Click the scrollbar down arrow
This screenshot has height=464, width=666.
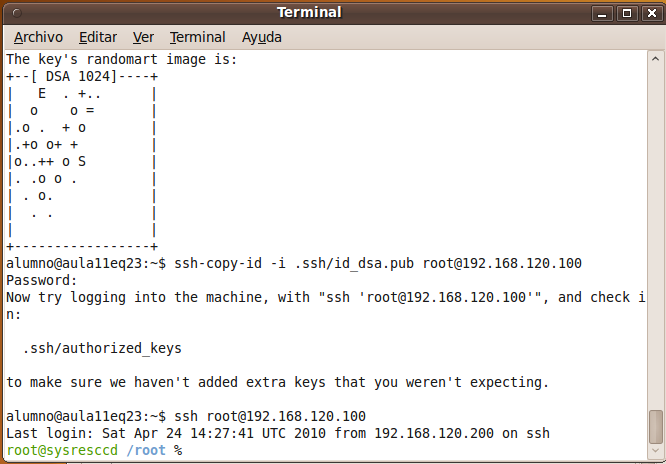coord(655,451)
